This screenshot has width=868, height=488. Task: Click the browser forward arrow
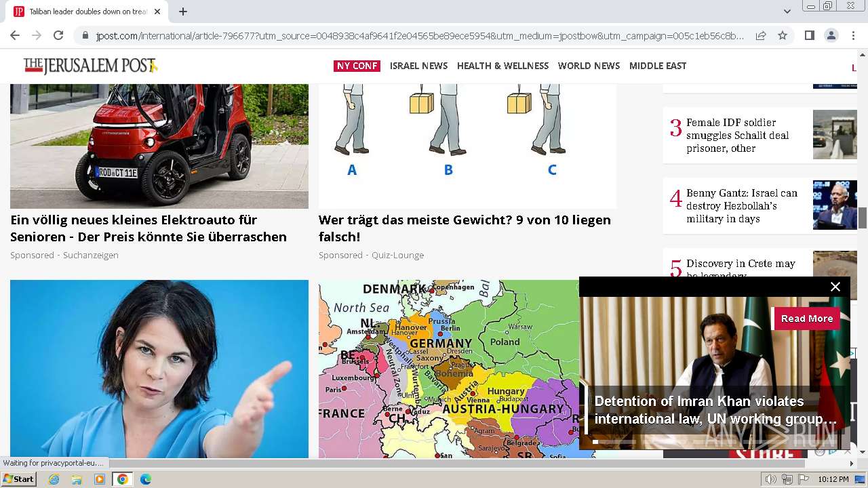coord(37,35)
